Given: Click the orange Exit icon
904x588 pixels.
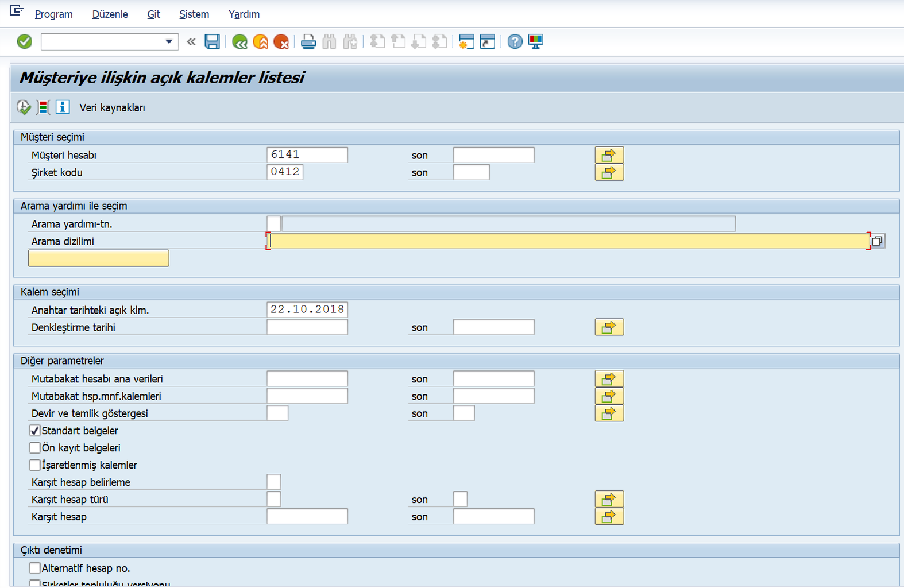Looking at the screenshot, I should (260, 41).
